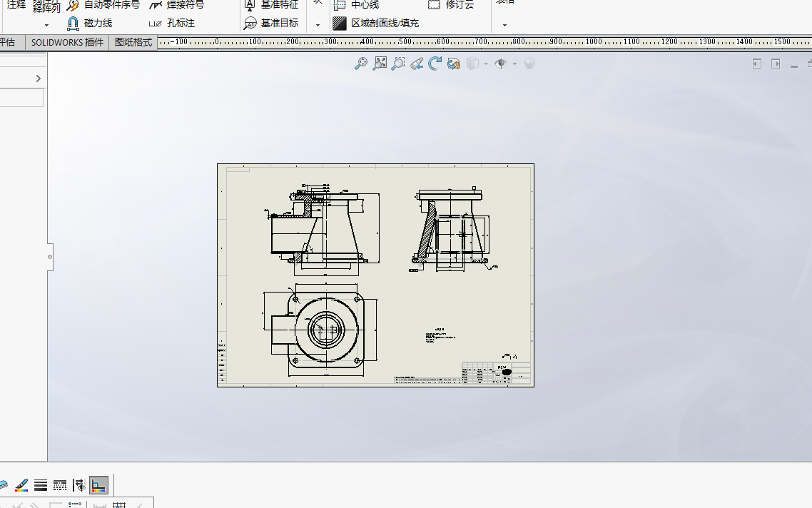Click the drawing title block table
The width and height of the screenshot is (812, 508).
click(x=496, y=373)
